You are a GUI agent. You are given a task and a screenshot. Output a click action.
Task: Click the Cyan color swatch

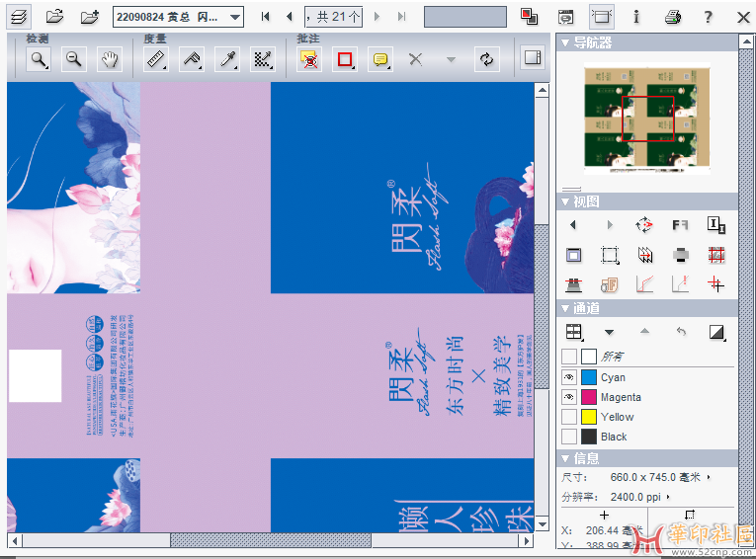coord(589,377)
